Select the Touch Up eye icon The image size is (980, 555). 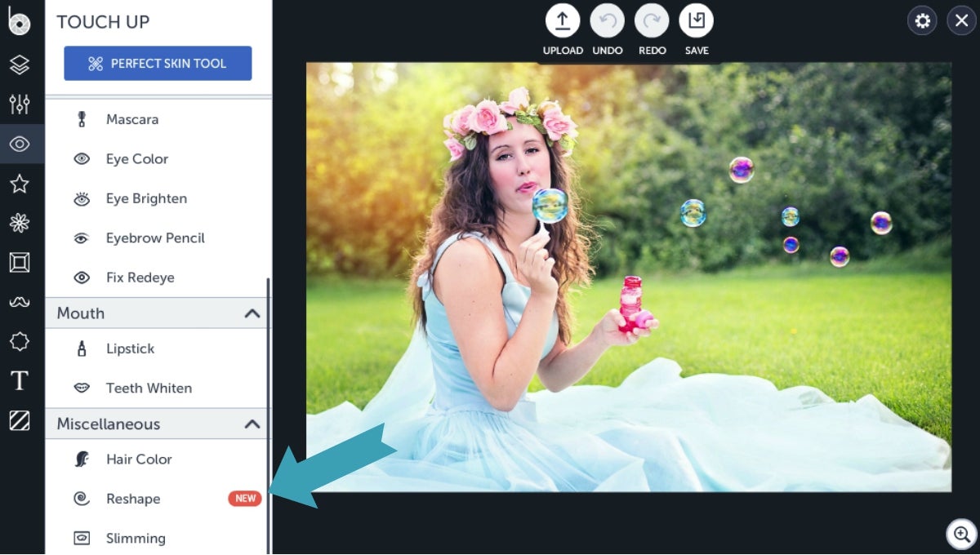point(20,143)
